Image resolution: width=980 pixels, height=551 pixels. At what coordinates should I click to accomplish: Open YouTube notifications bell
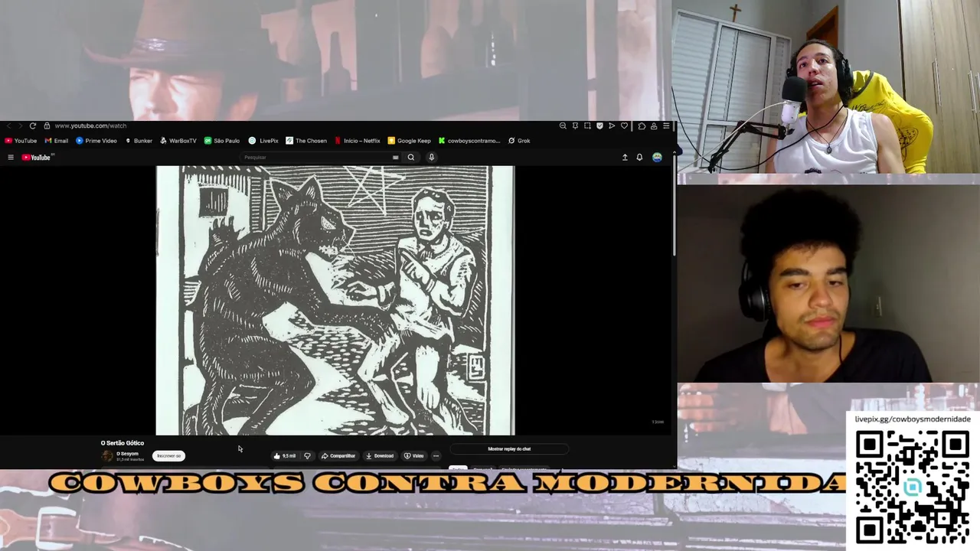click(x=639, y=158)
